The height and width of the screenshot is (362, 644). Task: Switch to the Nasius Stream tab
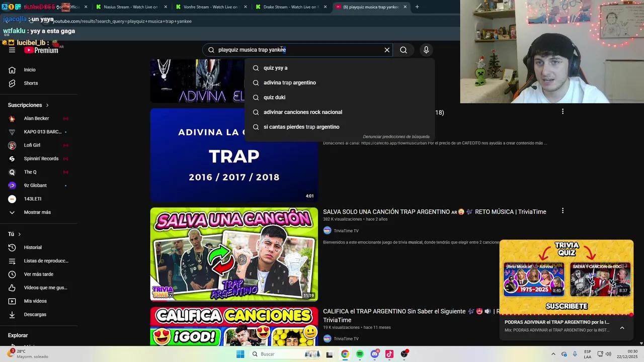pos(131,7)
